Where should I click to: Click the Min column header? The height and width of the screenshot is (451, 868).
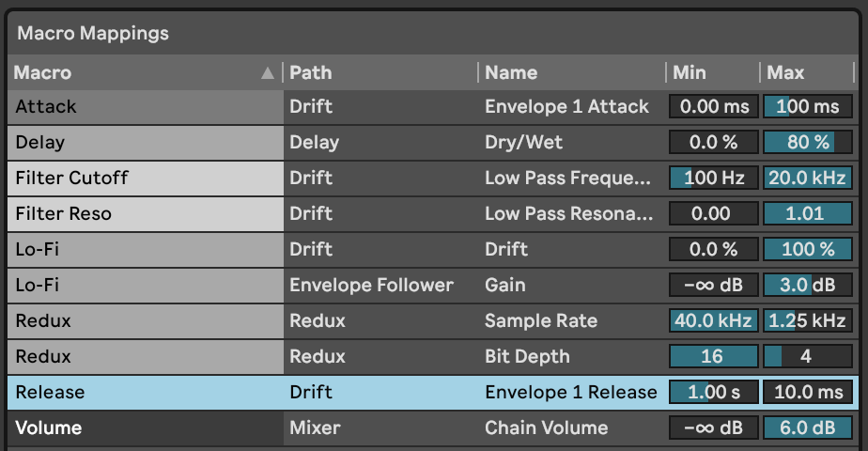pos(713,72)
